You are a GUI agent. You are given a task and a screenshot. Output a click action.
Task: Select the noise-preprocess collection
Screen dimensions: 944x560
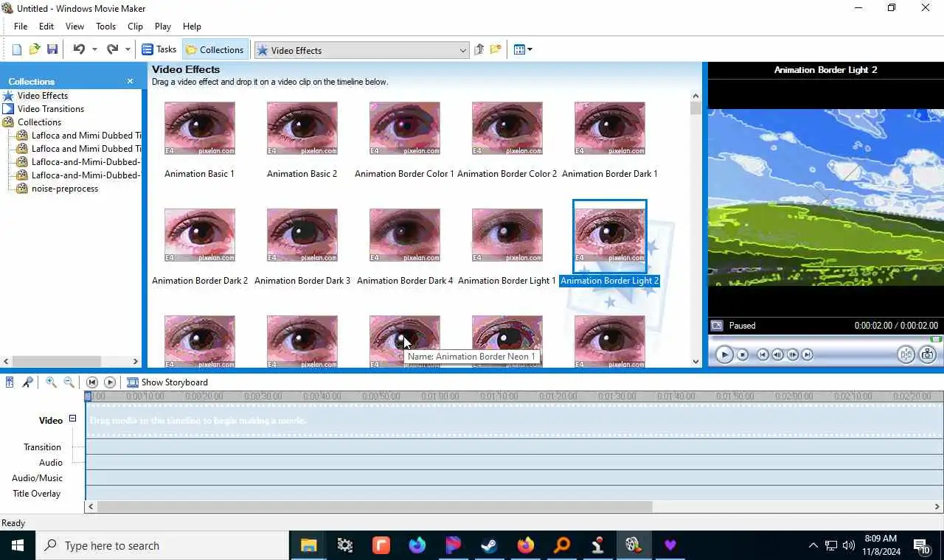(x=64, y=188)
